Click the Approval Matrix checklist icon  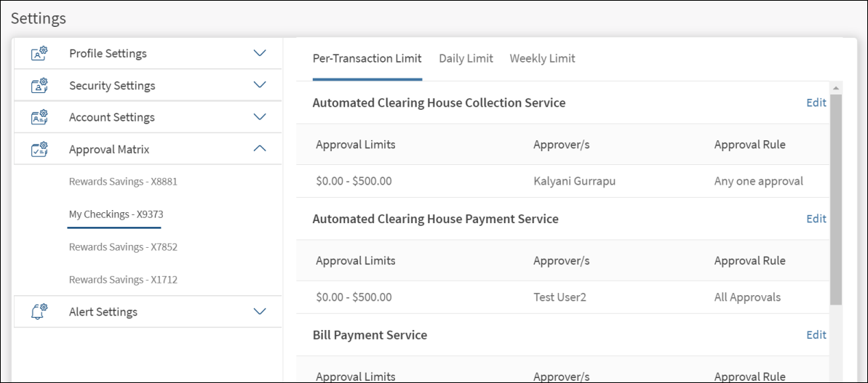[x=39, y=149]
